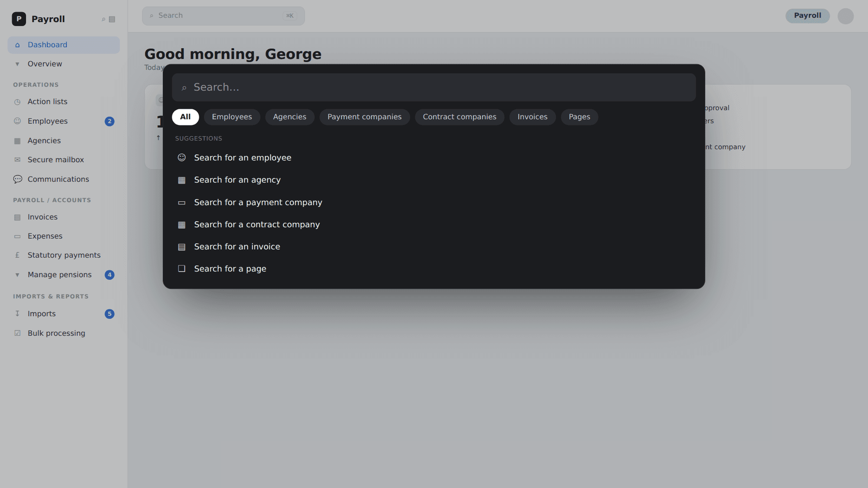Image resolution: width=868 pixels, height=488 pixels.
Task: Select the Employees filter chip
Action: (232, 117)
